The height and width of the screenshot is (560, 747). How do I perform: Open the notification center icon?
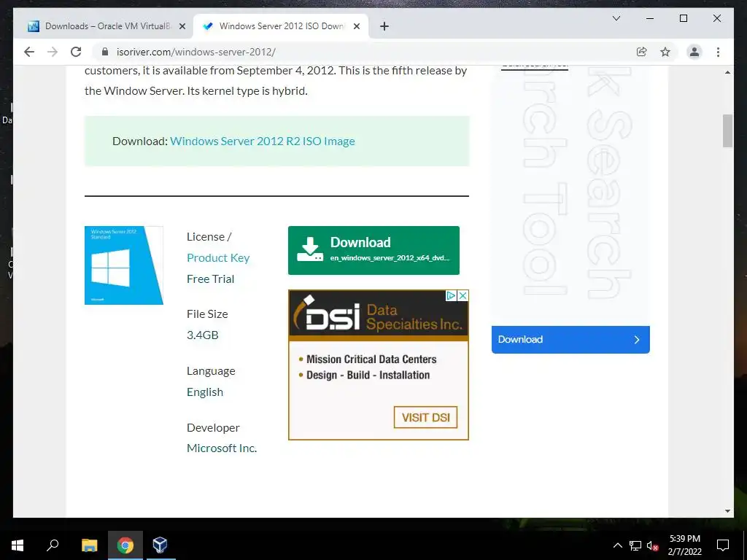tap(723, 545)
